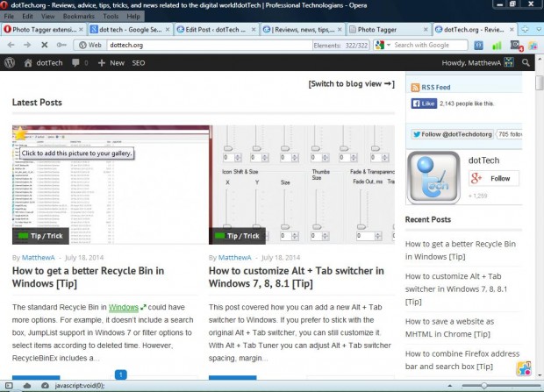
Task: Click the blue extension icon in toolbar
Action: pyautogui.click(x=479, y=45)
